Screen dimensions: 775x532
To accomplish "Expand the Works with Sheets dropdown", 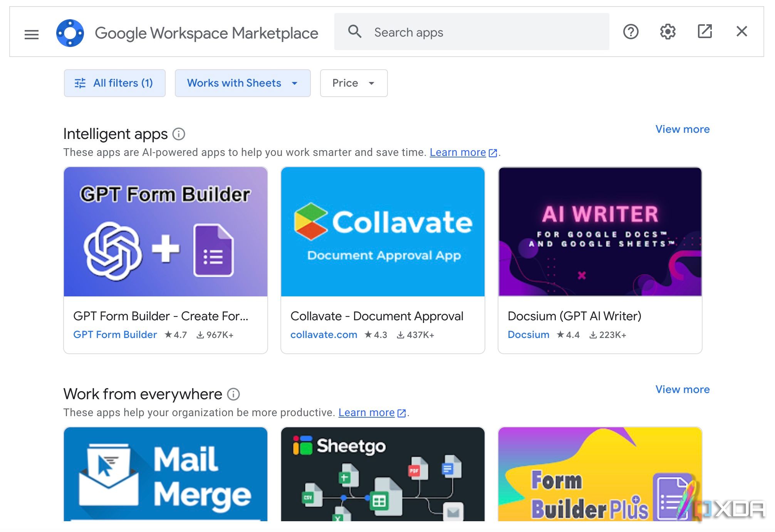I will point(243,83).
